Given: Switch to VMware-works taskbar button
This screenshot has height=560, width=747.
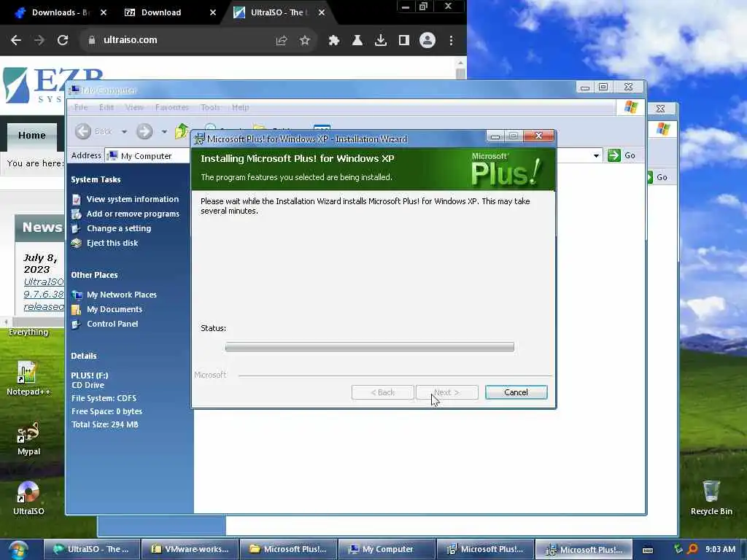Looking at the screenshot, I should click(191, 550).
